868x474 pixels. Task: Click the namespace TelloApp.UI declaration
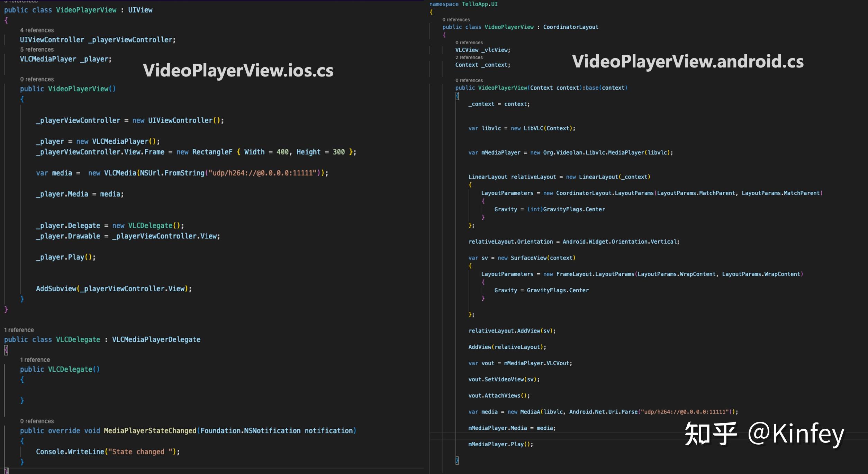coord(463,4)
